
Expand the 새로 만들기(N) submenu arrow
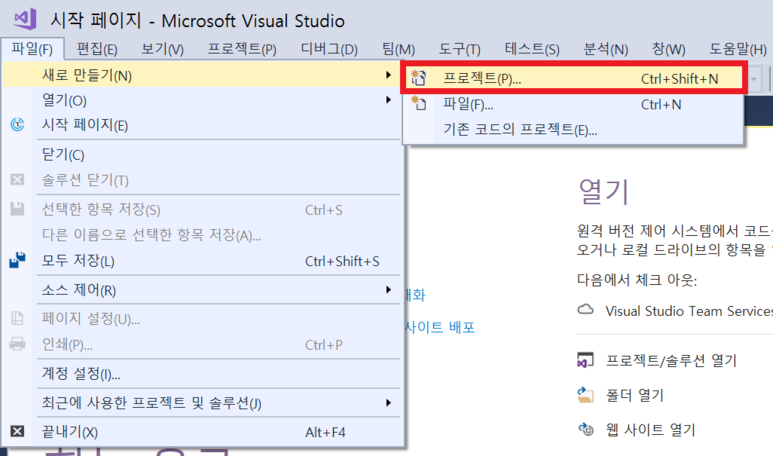388,75
